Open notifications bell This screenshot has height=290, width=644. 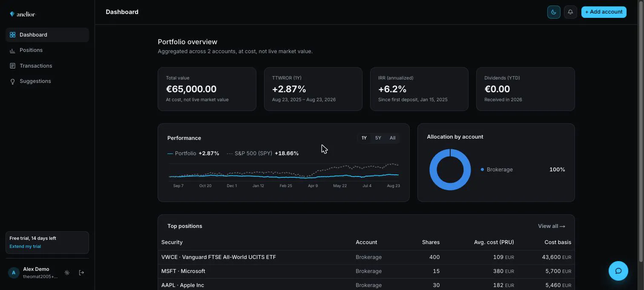(x=570, y=12)
